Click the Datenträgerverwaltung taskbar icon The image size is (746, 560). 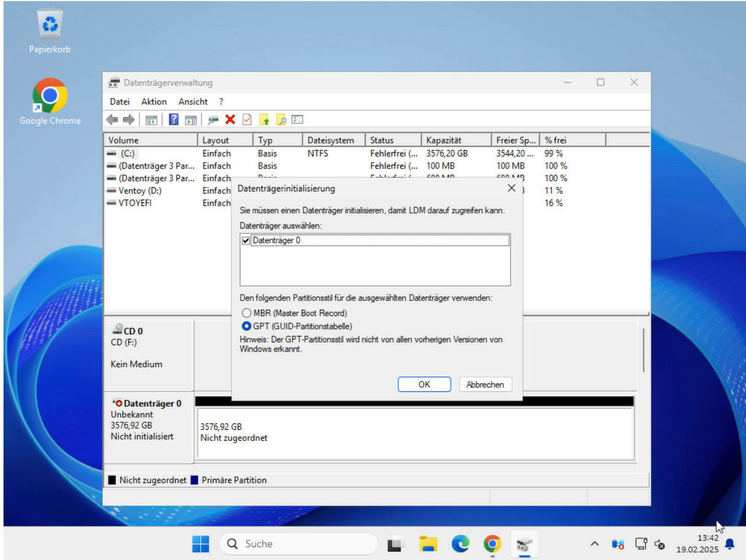[x=524, y=544]
